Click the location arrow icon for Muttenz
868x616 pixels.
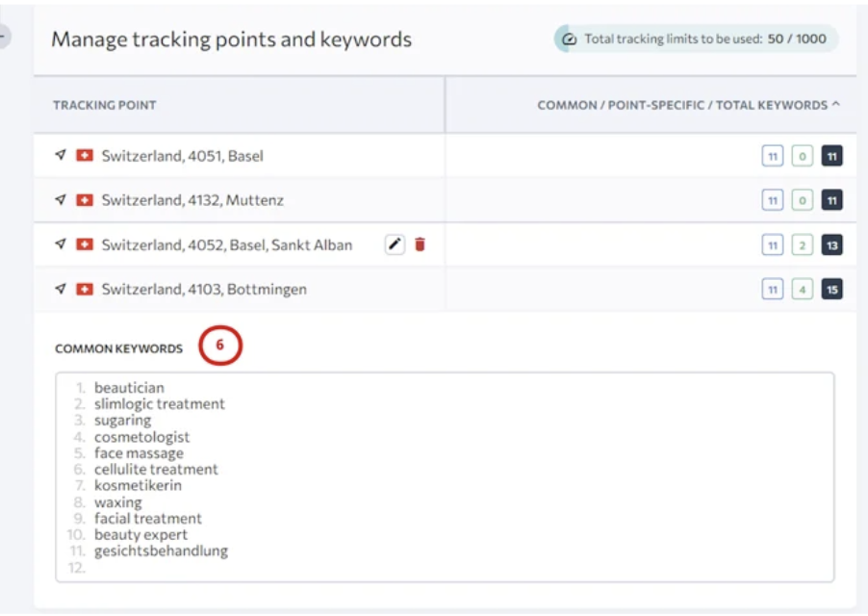pos(59,200)
